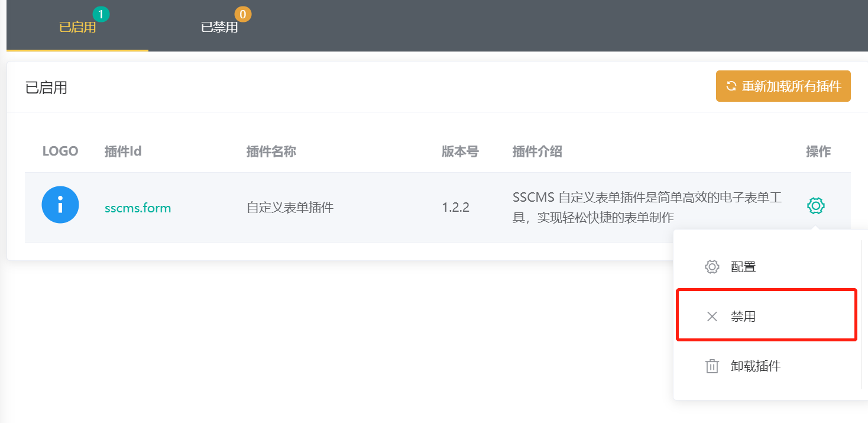Click the version number 1.2.2 cell
868x423 pixels.
[x=455, y=208]
